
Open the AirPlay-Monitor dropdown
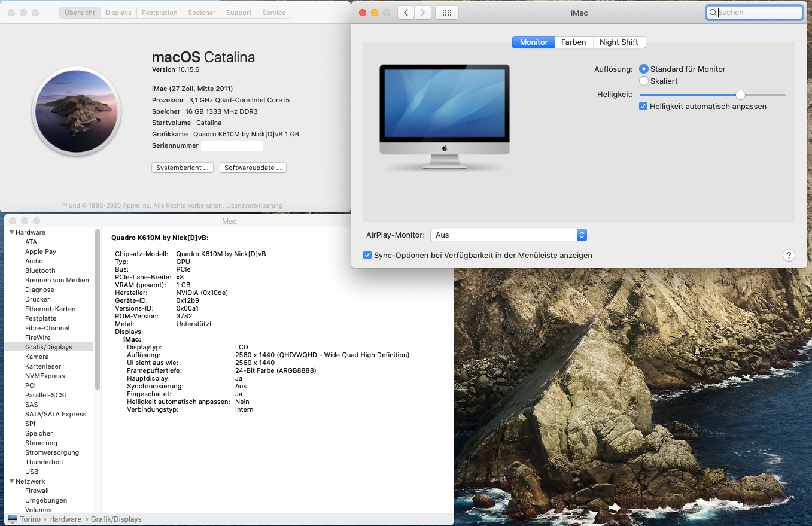click(509, 235)
